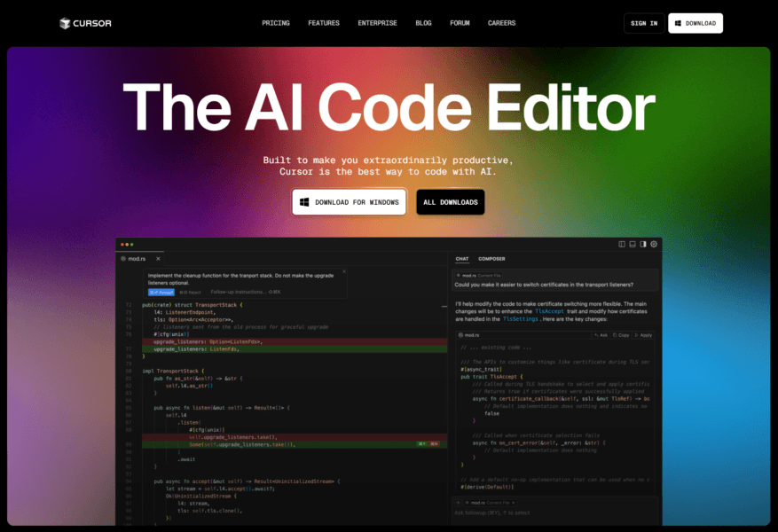Switch to the Composer tab
778x532 pixels.
pos(491,259)
